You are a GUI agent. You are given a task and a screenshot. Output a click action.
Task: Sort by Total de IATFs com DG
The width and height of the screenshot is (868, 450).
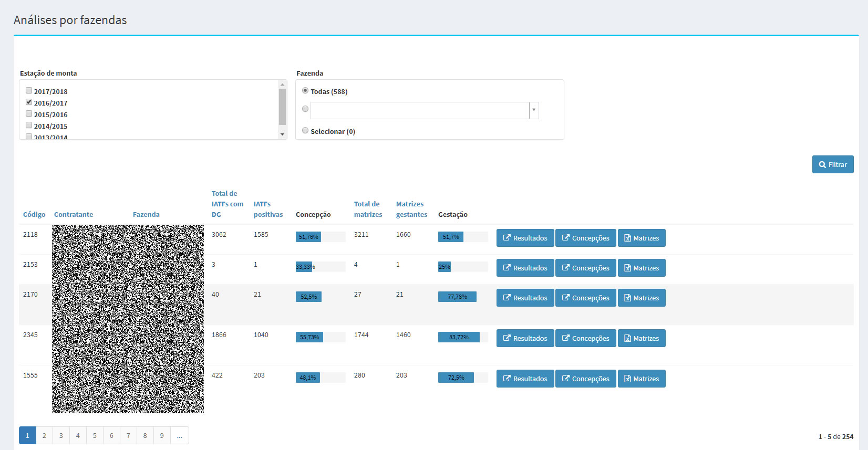coord(228,204)
